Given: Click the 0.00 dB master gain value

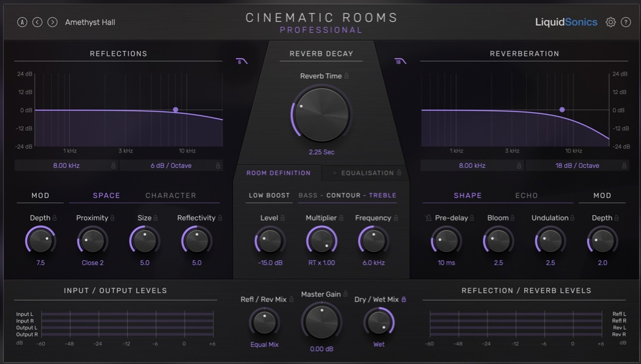Looking at the screenshot, I should [x=321, y=349].
